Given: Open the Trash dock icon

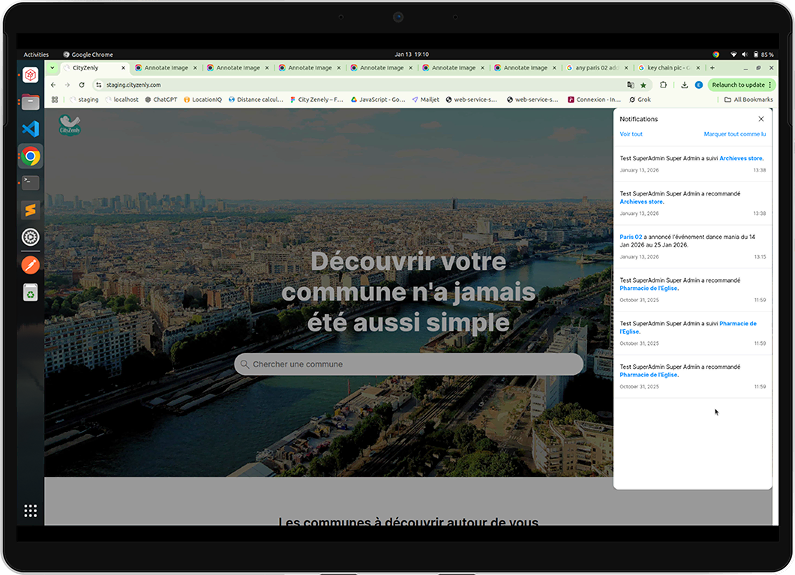Looking at the screenshot, I should tap(30, 293).
